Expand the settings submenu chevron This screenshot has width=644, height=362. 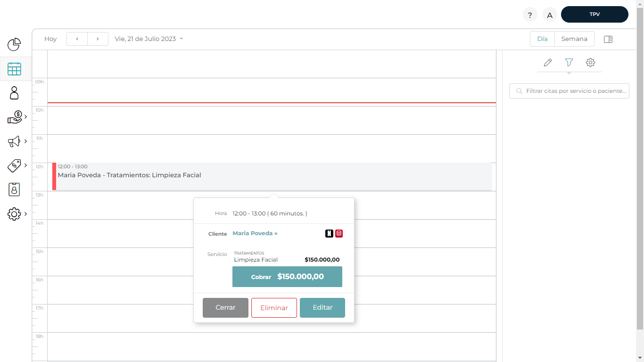click(x=26, y=214)
